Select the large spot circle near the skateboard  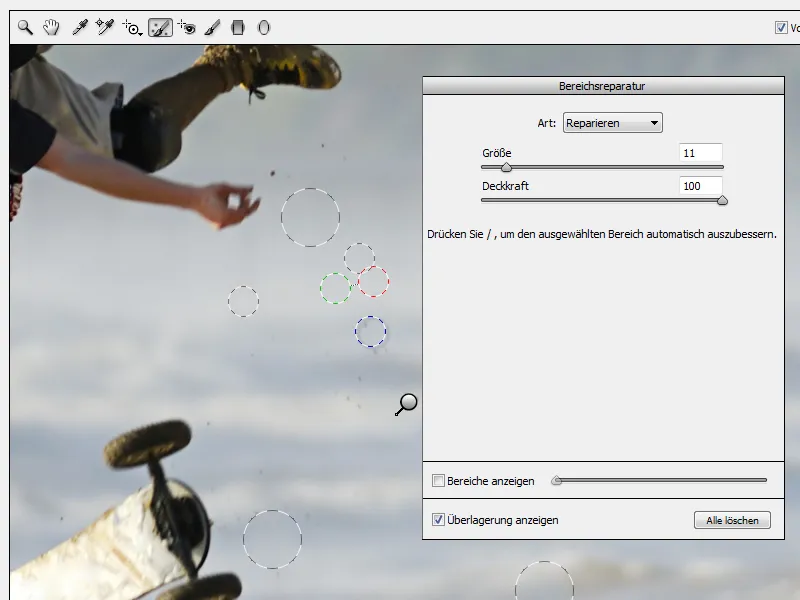tap(272, 539)
